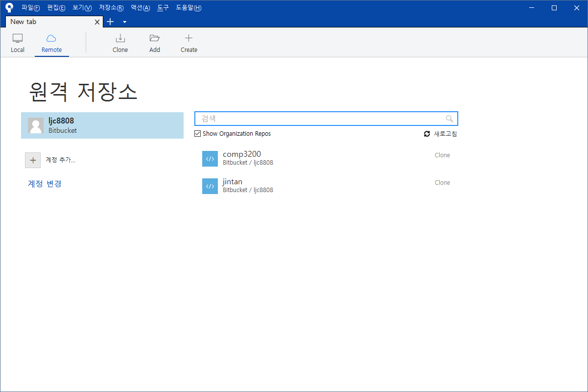Expand the tab list dropdown arrow
Viewport: 588px width, 392px height.
click(124, 22)
